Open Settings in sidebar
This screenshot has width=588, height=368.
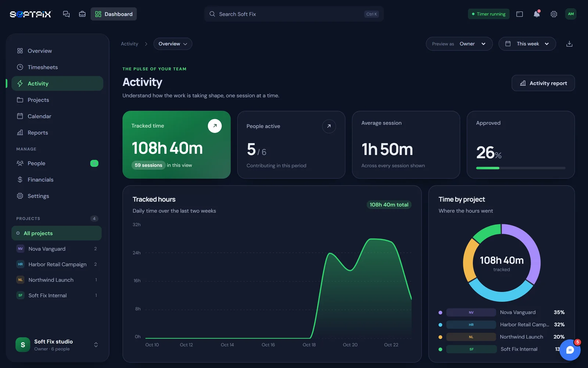(57, 196)
